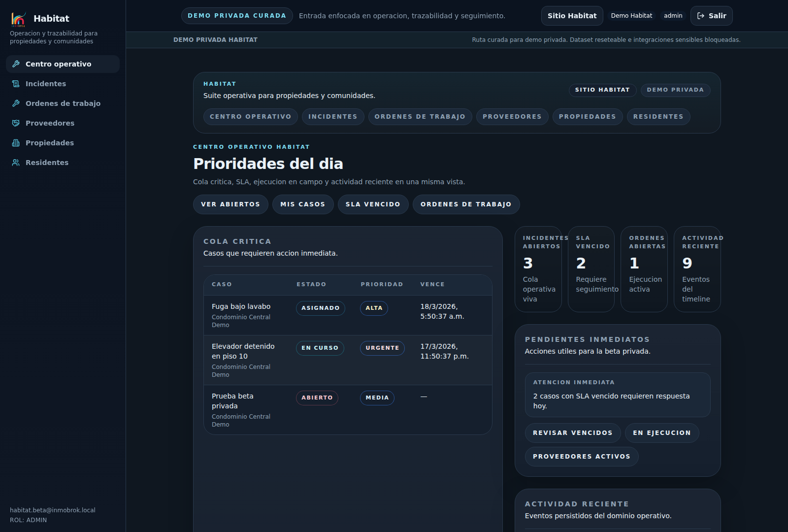Switch to the Proveedores suite pill

(x=512, y=117)
